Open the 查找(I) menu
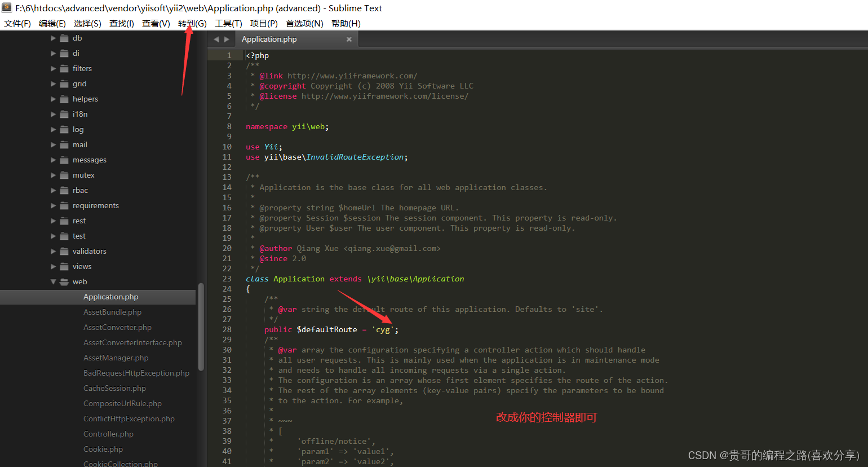 [x=122, y=23]
